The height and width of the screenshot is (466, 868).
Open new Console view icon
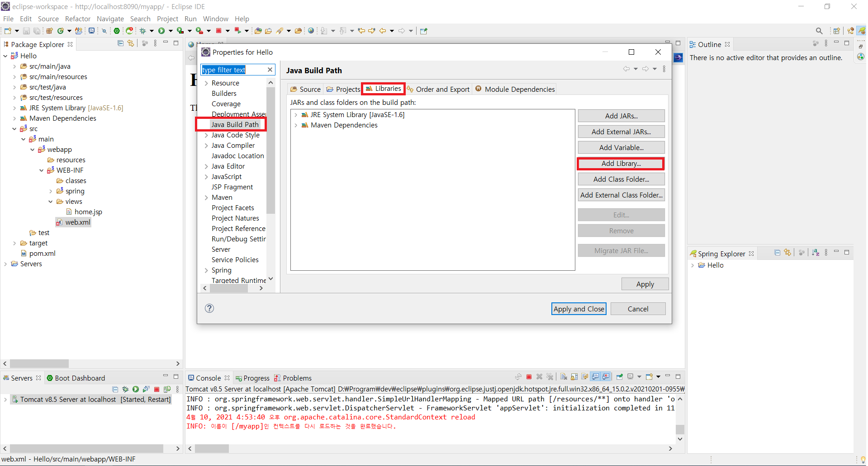tap(649, 377)
